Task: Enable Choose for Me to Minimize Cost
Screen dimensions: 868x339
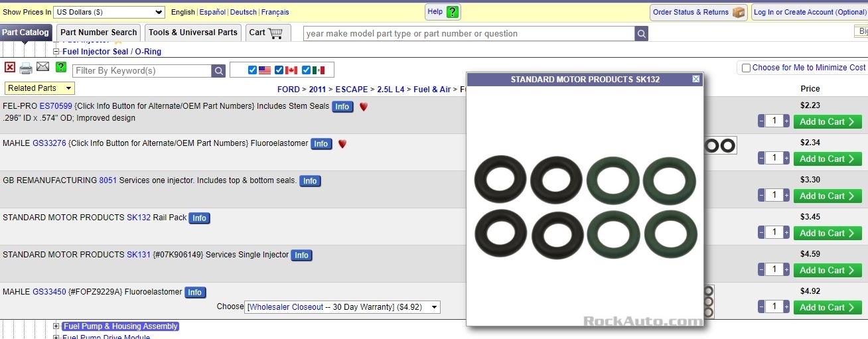Action: coord(746,68)
